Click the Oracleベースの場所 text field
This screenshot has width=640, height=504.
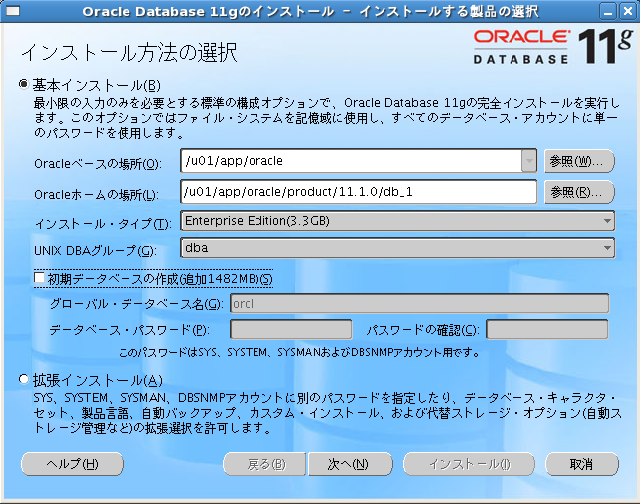point(351,161)
